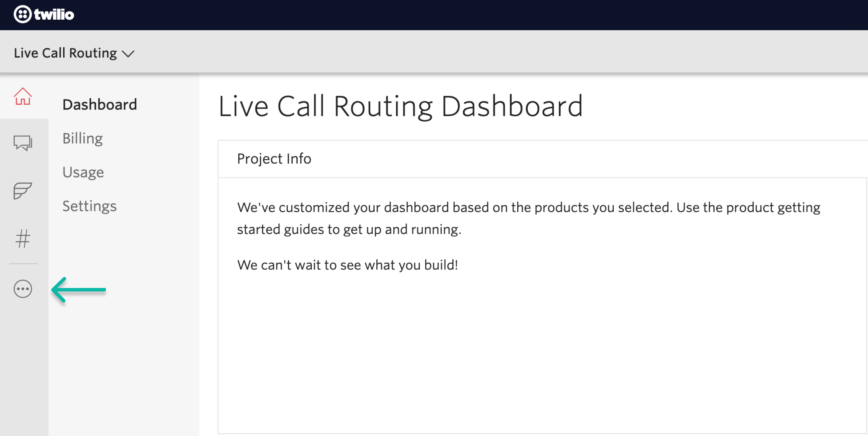Click the divider line above the ellipsis icon

(23, 264)
